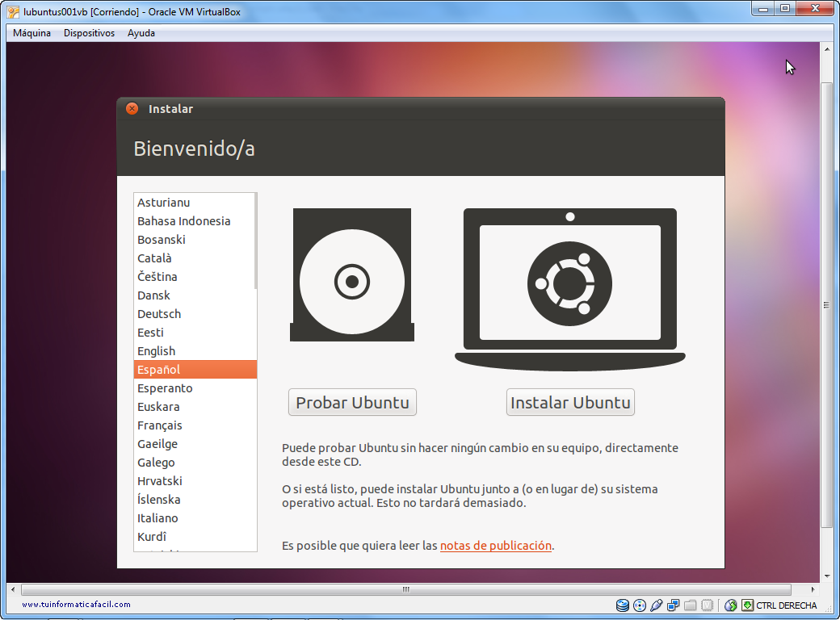Select Asturianu in the language list
Screen dimensions: 840x620
(195, 203)
